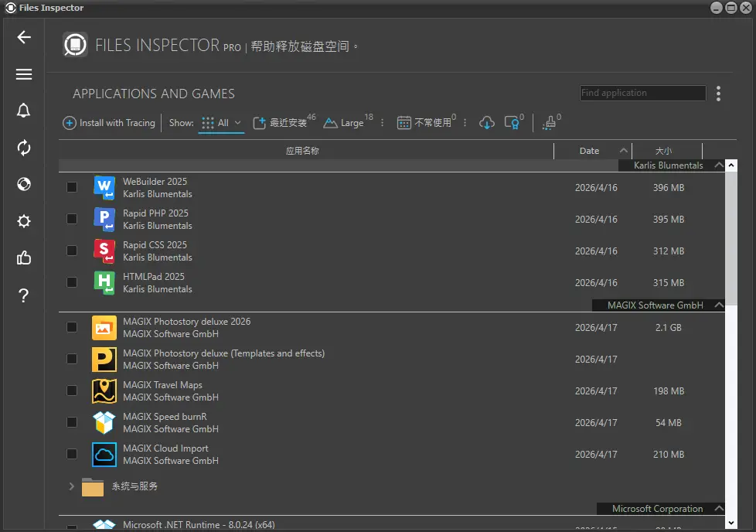Click Install with Tracing button
This screenshot has width=756, height=532.
click(109, 123)
